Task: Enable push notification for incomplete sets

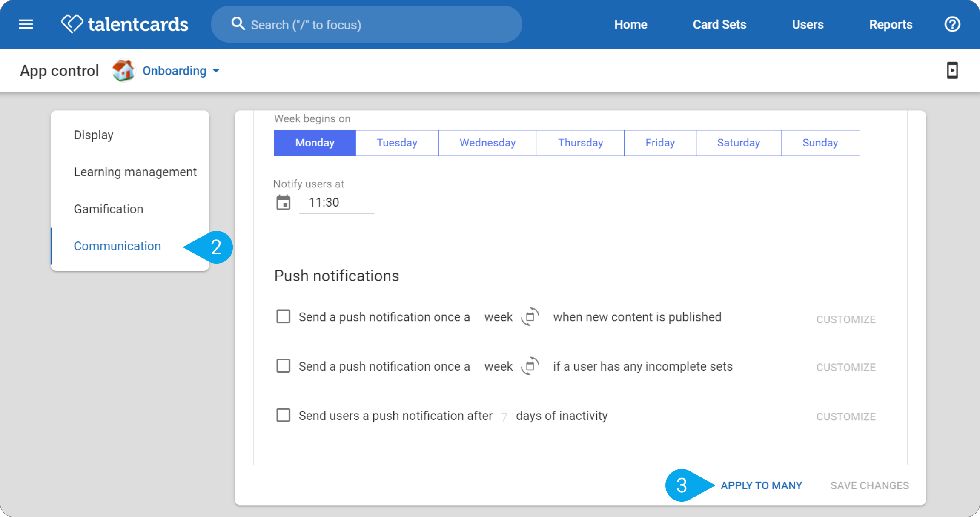Action: point(283,366)
